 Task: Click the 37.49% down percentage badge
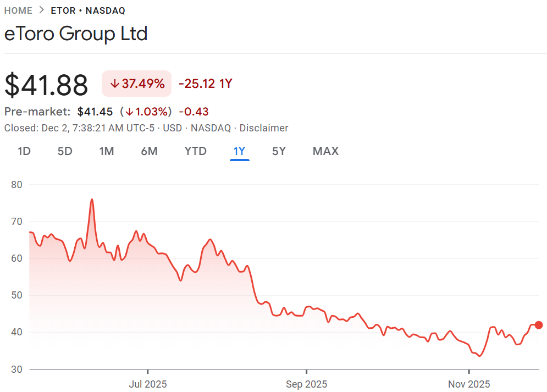[137, 84]
